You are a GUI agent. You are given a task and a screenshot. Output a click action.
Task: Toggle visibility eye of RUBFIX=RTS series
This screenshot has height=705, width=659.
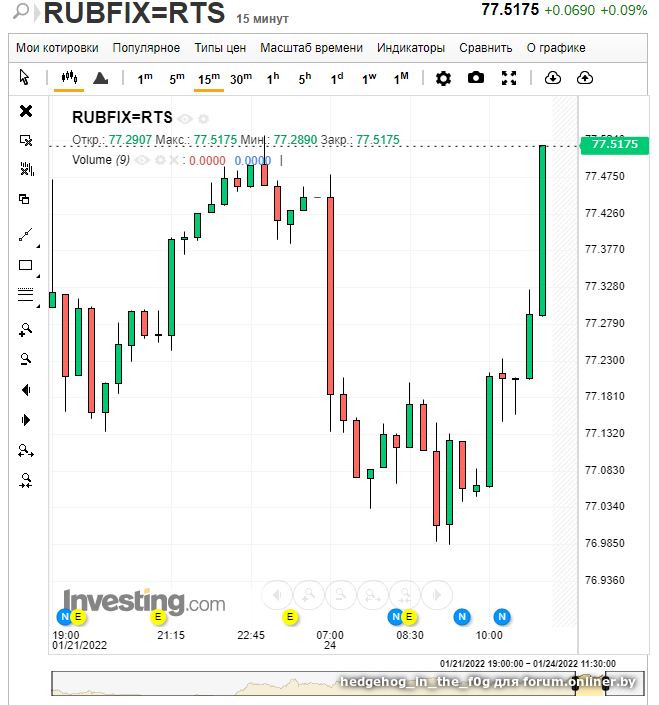point(185,119)
